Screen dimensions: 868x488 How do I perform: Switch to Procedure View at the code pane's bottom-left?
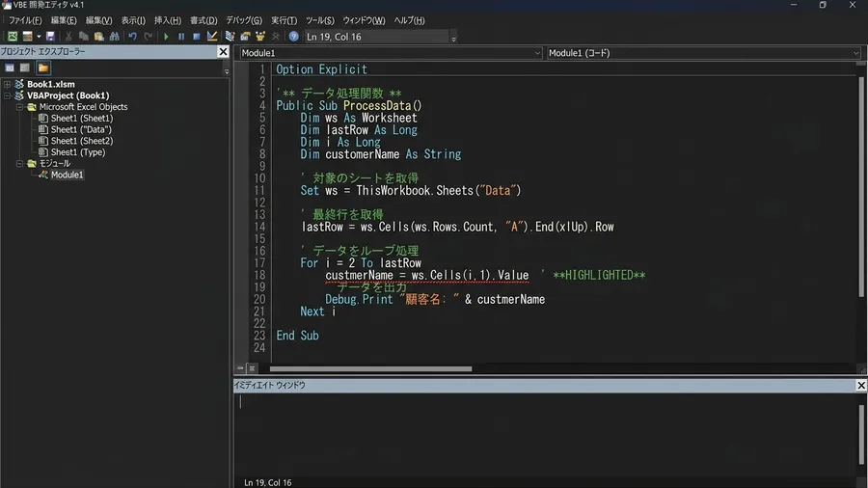240,368
